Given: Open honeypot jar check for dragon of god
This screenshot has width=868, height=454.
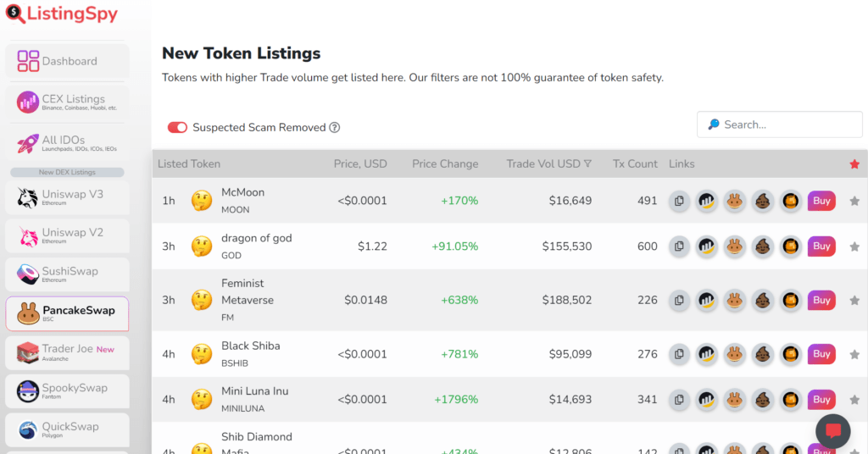Looking at the screenshot, I should tap(791, 246).
